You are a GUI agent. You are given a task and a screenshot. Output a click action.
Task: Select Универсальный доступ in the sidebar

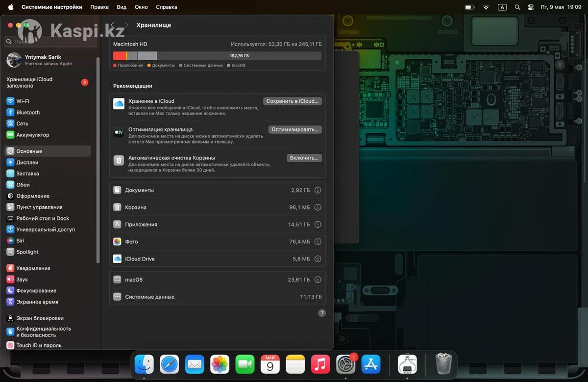48,230
